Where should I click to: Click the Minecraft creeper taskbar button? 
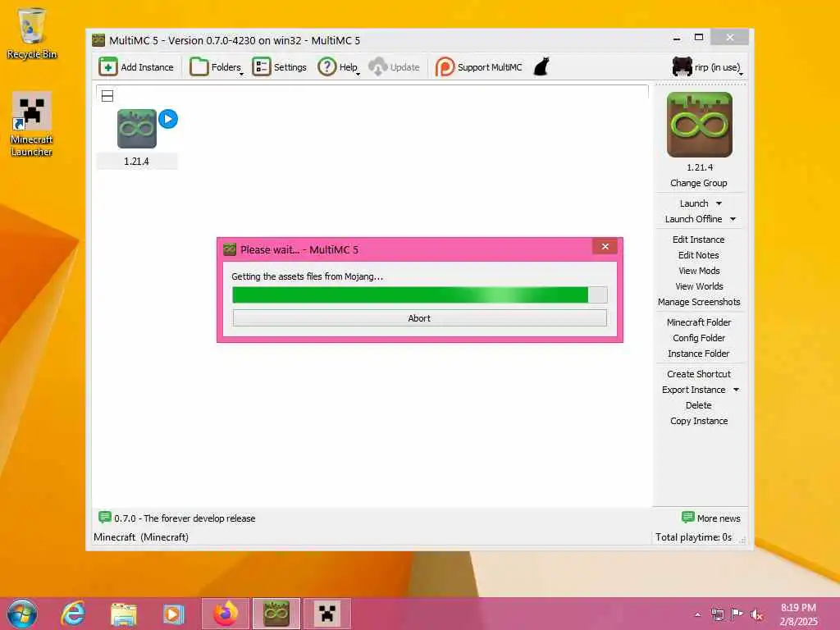[x=326, y=614]
